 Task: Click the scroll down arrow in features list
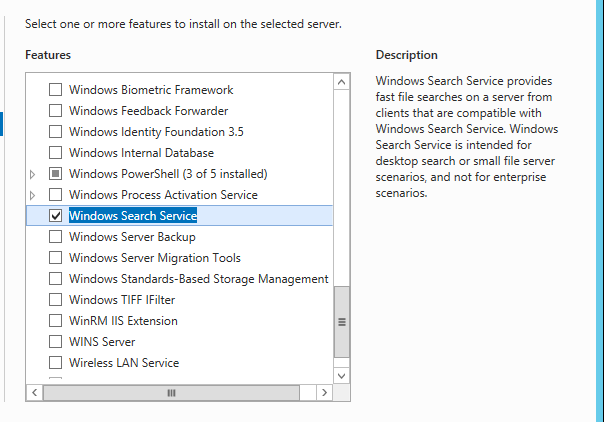pyautogui.click(x=341, y=375)
